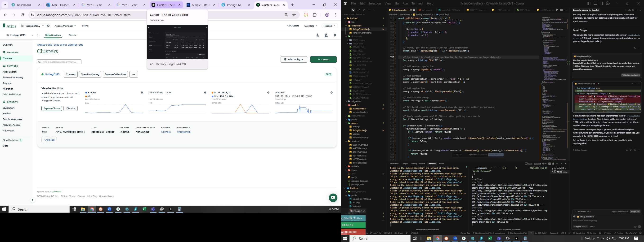
Task: Switch to Problems tab in Cursor panel
Action: (x=394, y=164)
